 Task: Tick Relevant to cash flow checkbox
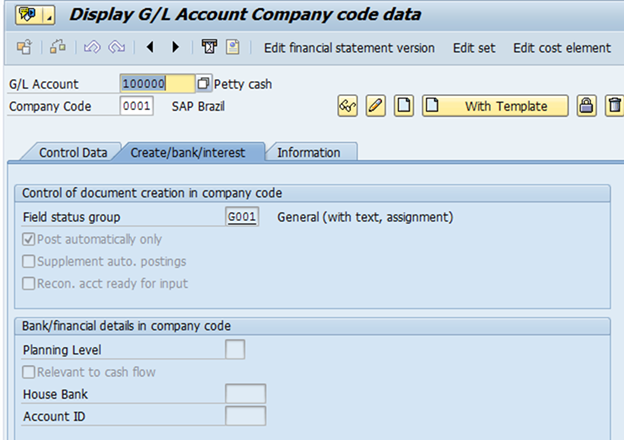(x=29, y=372)
